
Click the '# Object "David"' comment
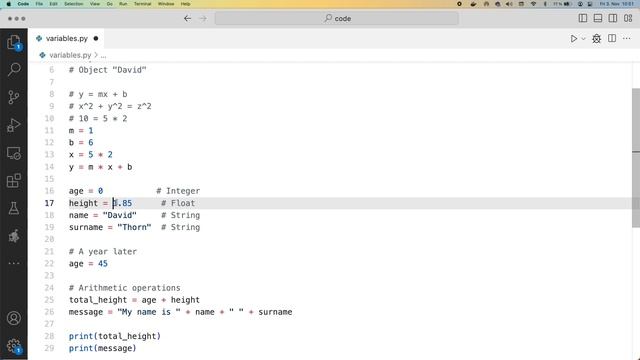coord(107,70)
